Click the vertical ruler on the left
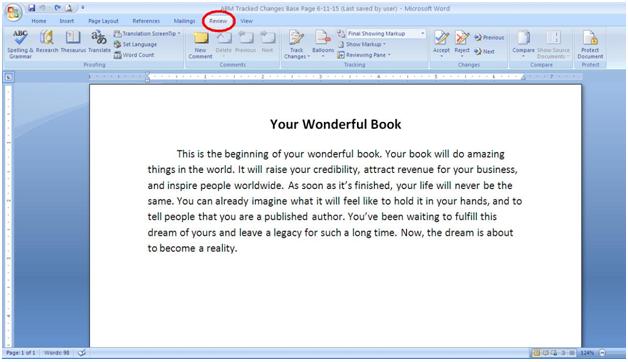 pyautogui.click(x=8, y=215)
